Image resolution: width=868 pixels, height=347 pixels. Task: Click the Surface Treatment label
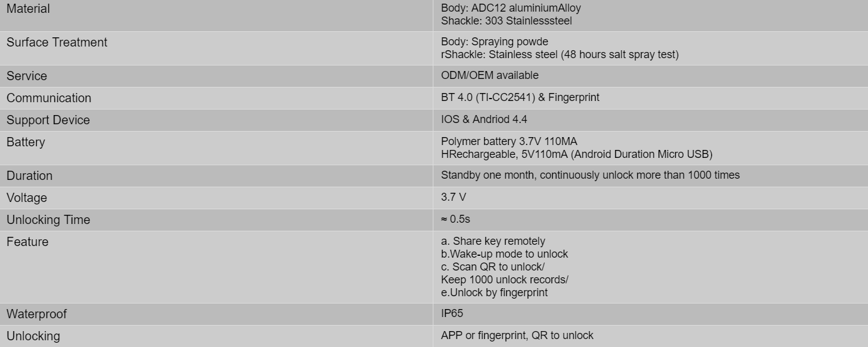57,42
